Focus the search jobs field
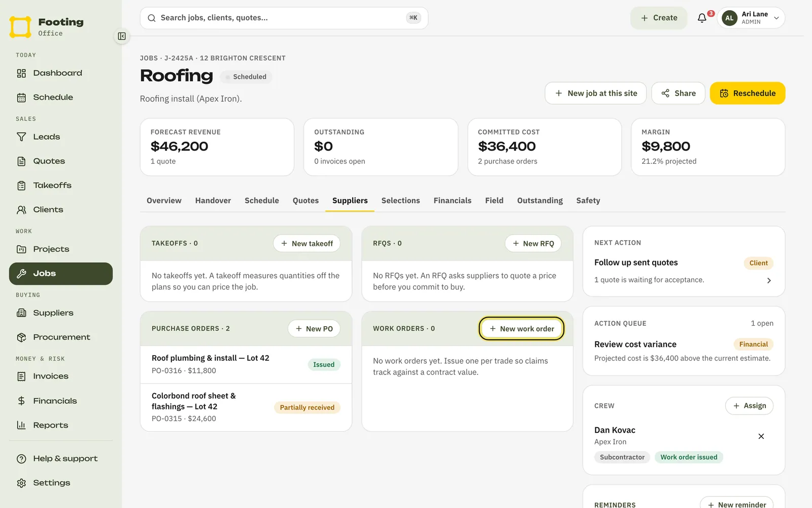 [x=284, y=18]
